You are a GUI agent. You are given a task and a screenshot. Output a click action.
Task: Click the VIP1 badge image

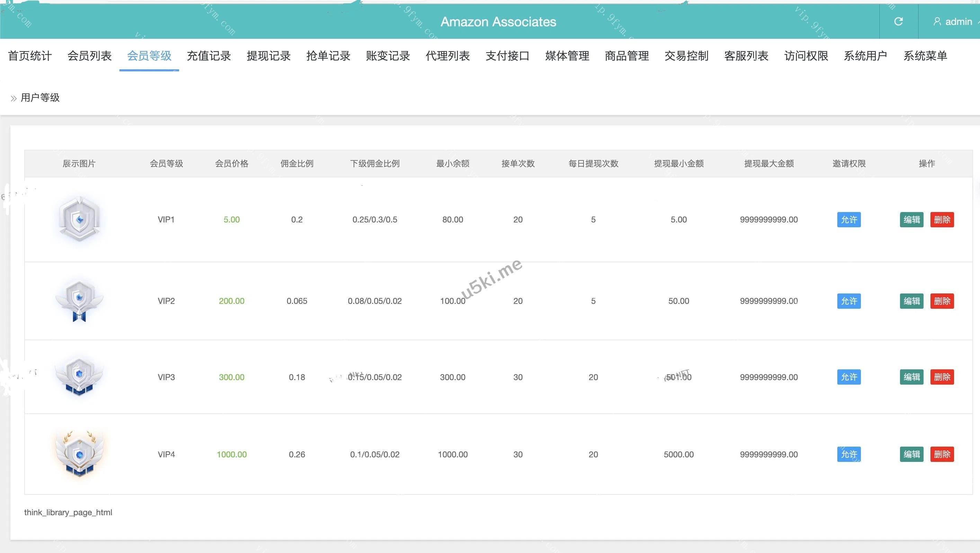(79, 219)
